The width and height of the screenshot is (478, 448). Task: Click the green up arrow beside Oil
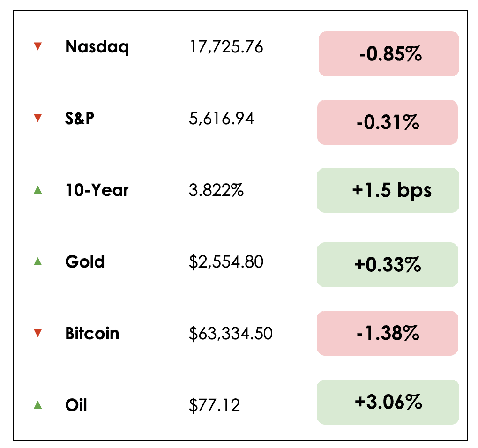point(38,404)
